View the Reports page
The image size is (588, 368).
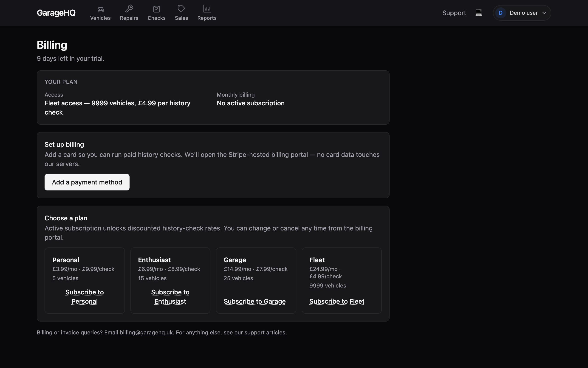[207, 13]
